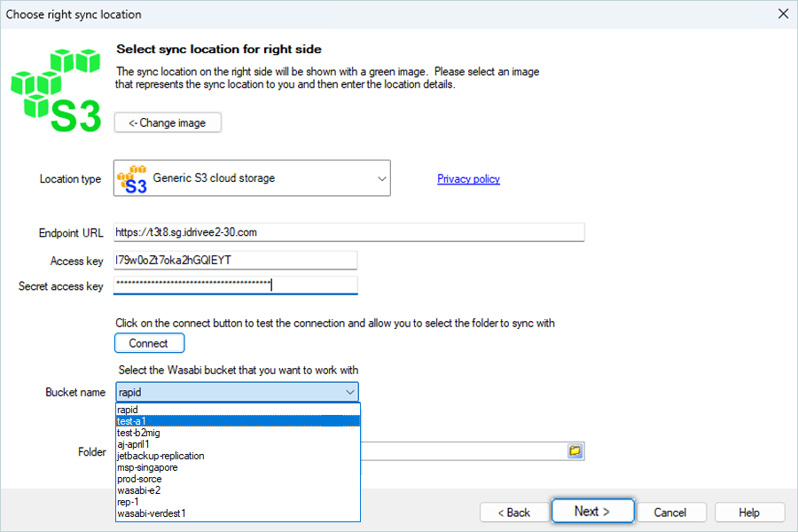Go back with the Back button
Image resolution: width=798 pixels, height=532 pixels.
(x=514, y=512)
